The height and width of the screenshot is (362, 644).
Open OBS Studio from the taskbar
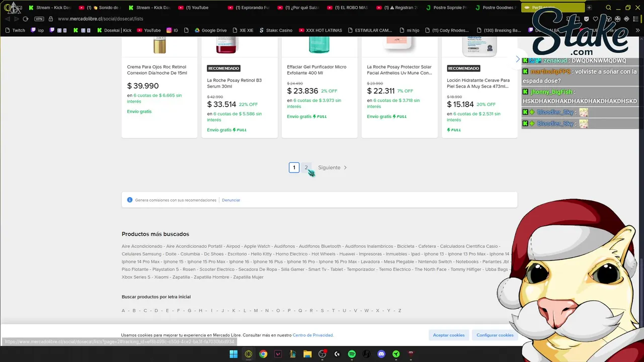coord(323,354)
